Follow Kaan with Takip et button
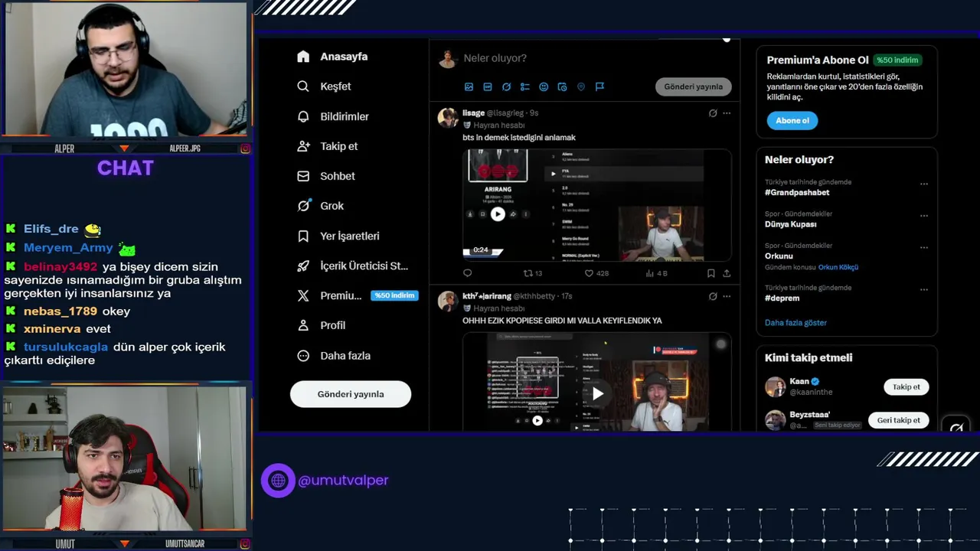 coord(906,387)
